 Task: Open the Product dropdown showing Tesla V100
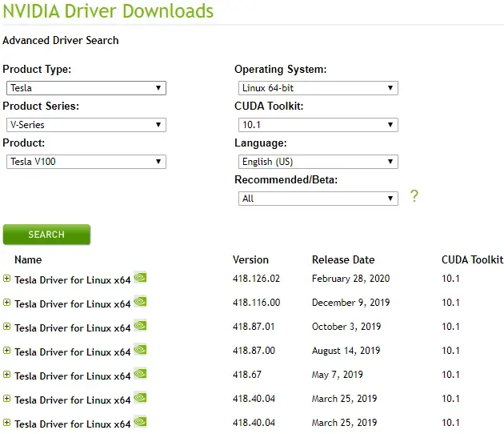coord(86,162)
